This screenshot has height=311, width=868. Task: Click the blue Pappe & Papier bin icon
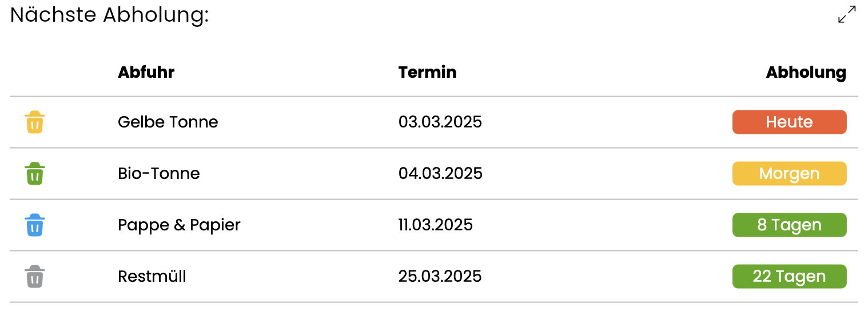coord(35,225)
